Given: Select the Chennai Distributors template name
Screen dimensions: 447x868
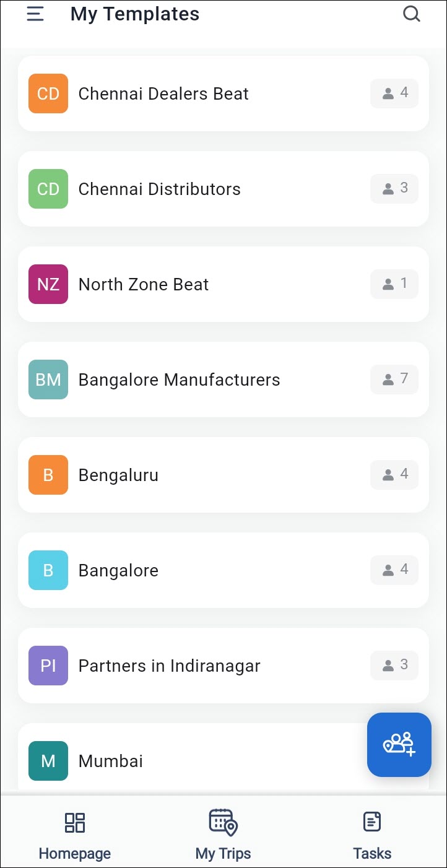Looking at the screenshot, I should click(x=160, y=189).
